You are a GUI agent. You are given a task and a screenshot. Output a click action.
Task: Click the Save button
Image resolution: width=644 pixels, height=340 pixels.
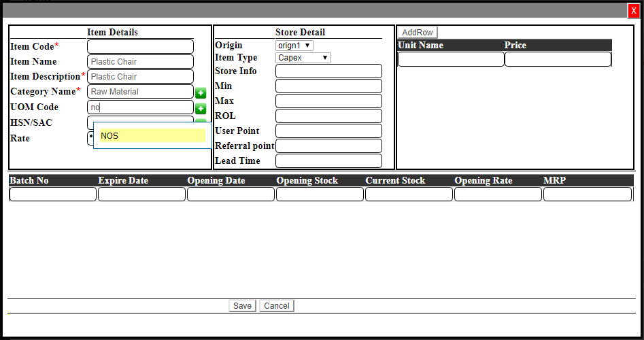(x=243, y=306)
